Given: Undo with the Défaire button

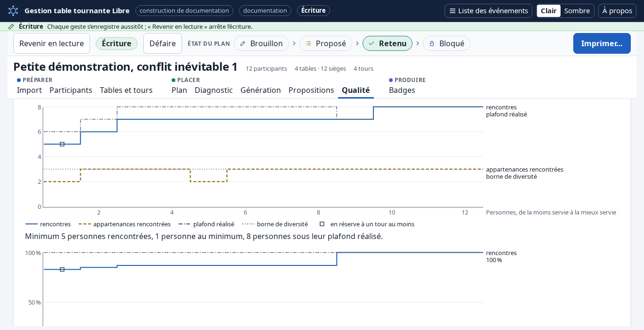Looking at the screenshot, I should click(x=163, y=43).
